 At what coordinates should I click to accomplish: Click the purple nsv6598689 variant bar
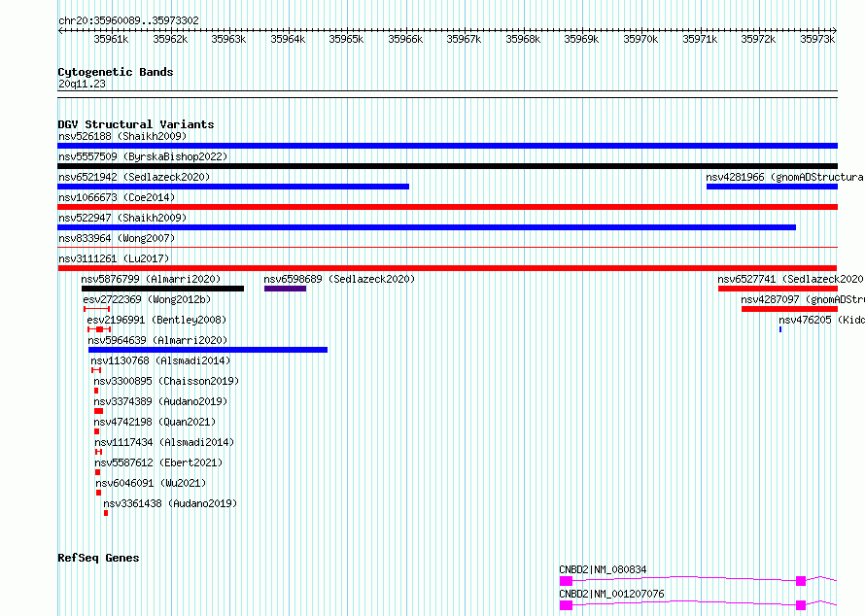(285, 289)
